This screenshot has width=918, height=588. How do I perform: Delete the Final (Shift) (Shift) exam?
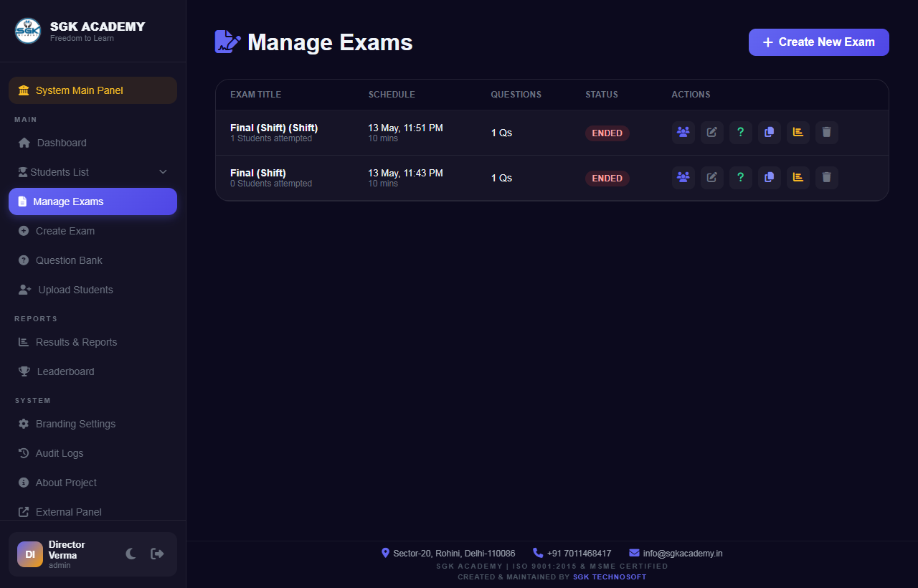[x=827, y=133]
